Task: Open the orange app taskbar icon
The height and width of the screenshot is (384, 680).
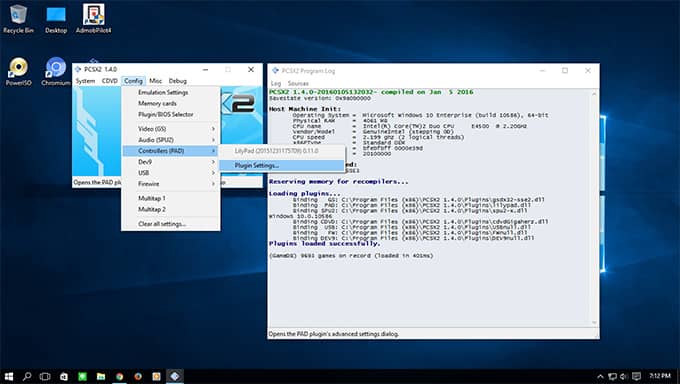Action: [x=157, y=376]
